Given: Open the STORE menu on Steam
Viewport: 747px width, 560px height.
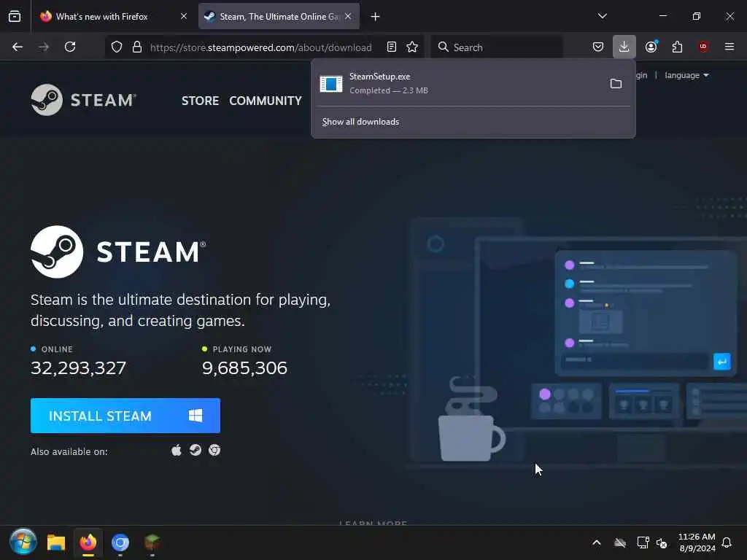Looking at the screenshot, I should 200,101.
